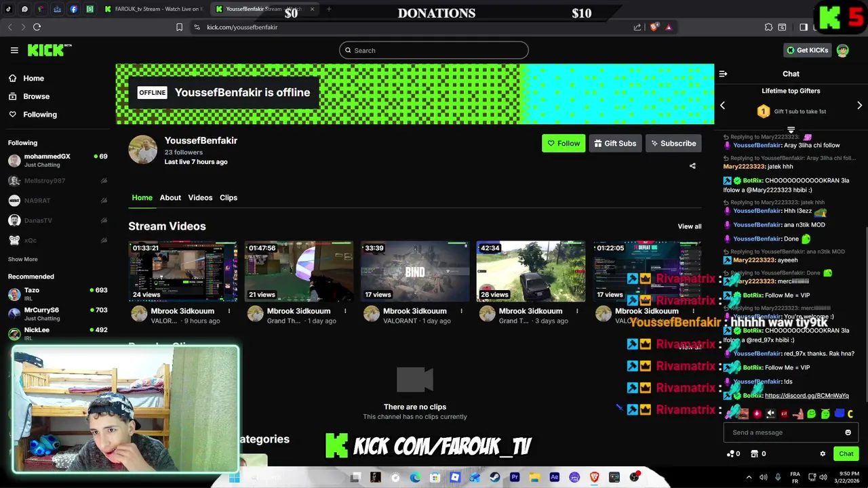Image resolution: width=868 pixels, height=488 pixels.
Task: Open the emoji picker in chat
Action: [848, 432]
